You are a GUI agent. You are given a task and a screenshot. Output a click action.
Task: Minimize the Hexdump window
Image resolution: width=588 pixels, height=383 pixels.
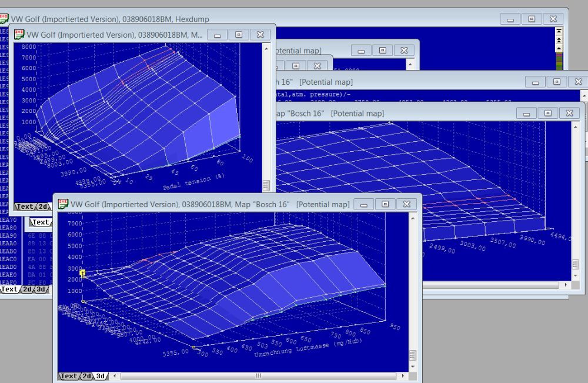510,19
